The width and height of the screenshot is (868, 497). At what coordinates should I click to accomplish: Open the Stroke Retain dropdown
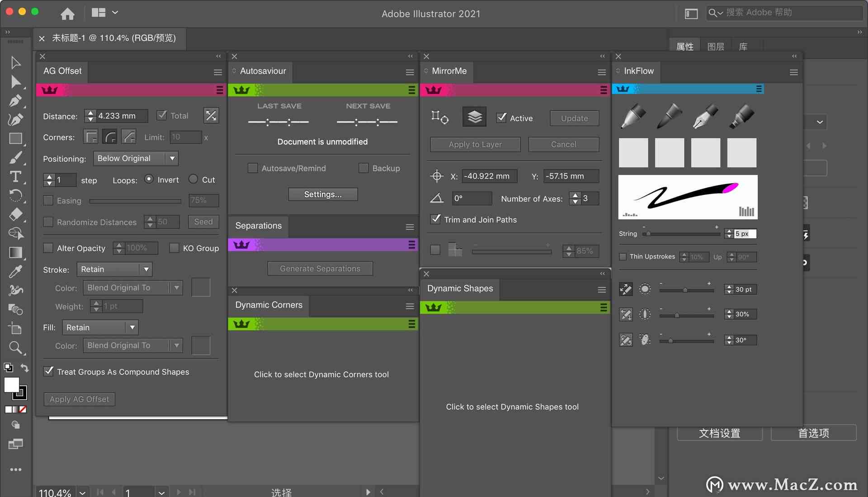pyautogui.click(x=114, y=269)
